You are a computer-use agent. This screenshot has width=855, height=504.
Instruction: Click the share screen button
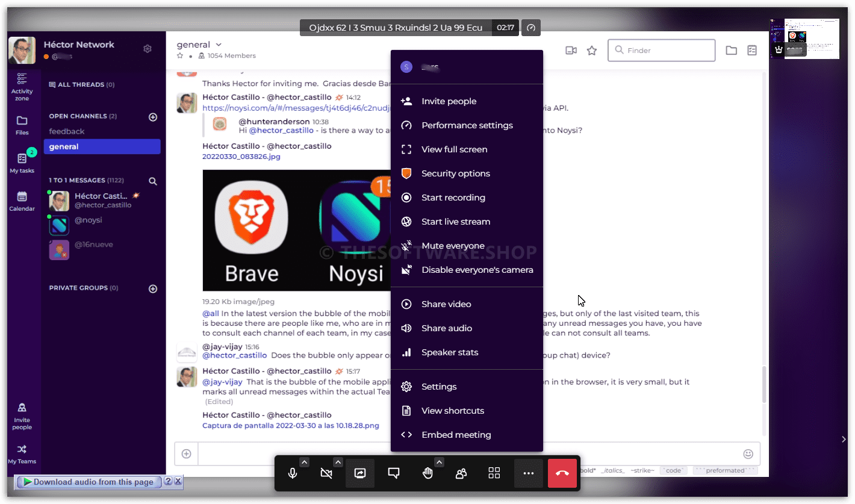360,473
